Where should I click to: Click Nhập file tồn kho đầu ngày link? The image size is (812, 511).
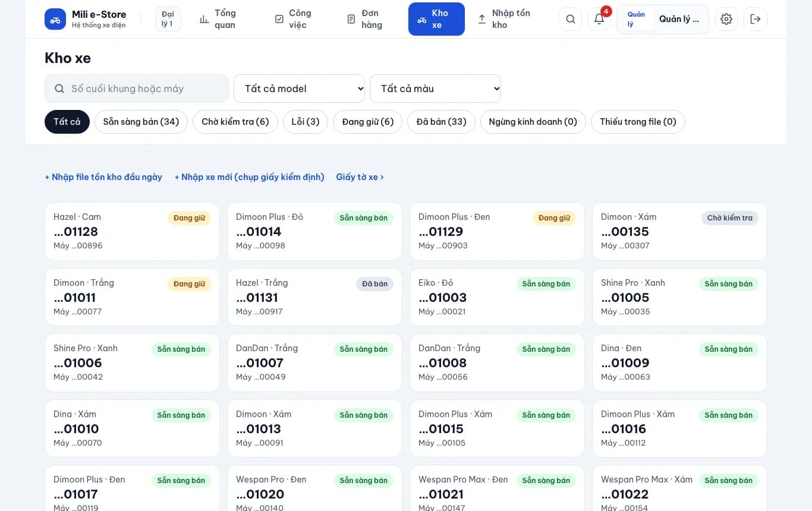tap(103, 177)
